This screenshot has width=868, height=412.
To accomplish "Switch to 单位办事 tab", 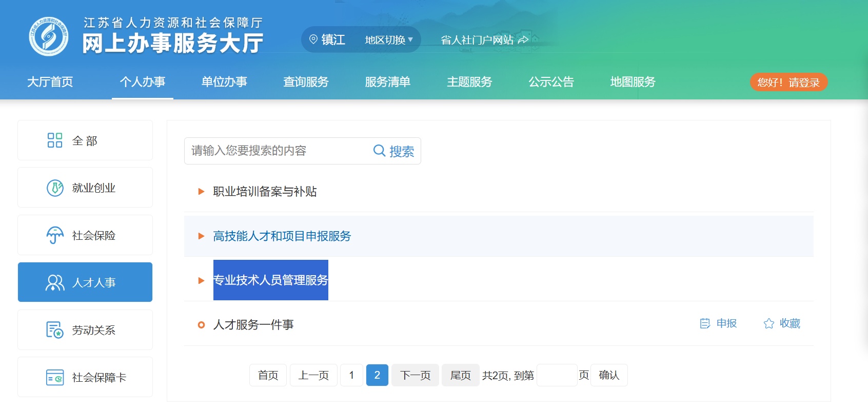I will [x=224, y=82].
